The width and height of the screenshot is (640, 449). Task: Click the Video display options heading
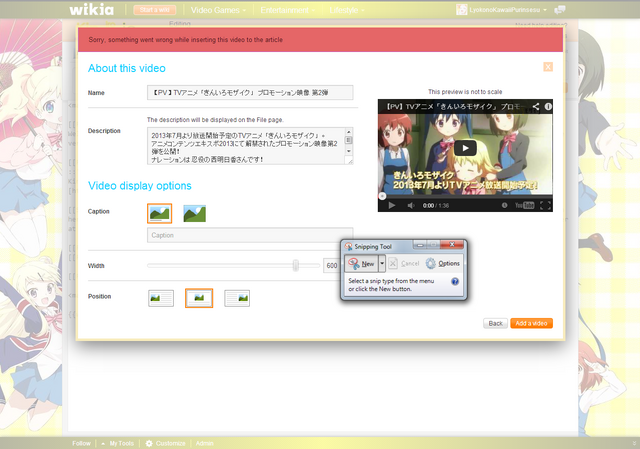point(140,186)
